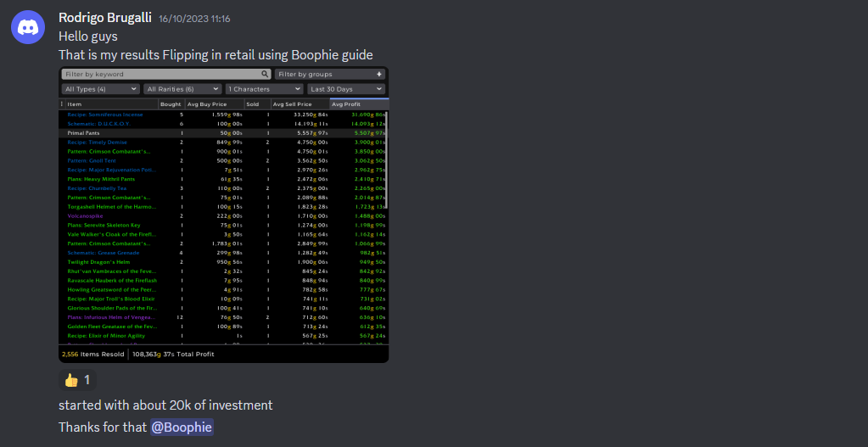Sort by the Item column header
The height and width of the screenshot is (447, 868).
pos(111,104)
